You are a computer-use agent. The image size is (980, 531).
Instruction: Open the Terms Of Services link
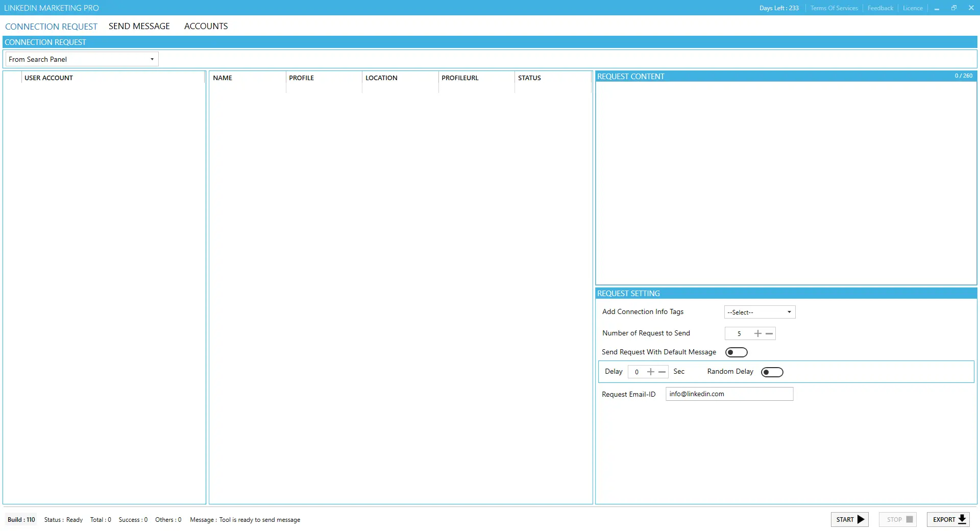coord(834,8)
